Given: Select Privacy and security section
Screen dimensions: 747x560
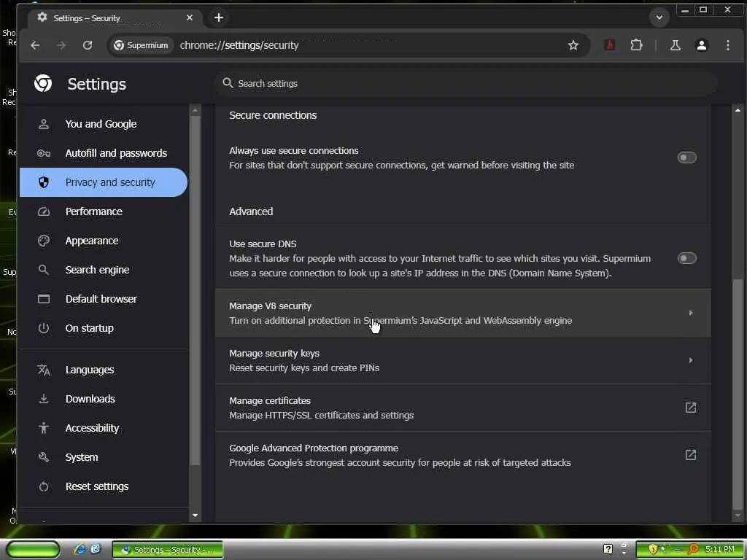Looking at the screenshot, I should pyautogui.click(x=104, y=182).
